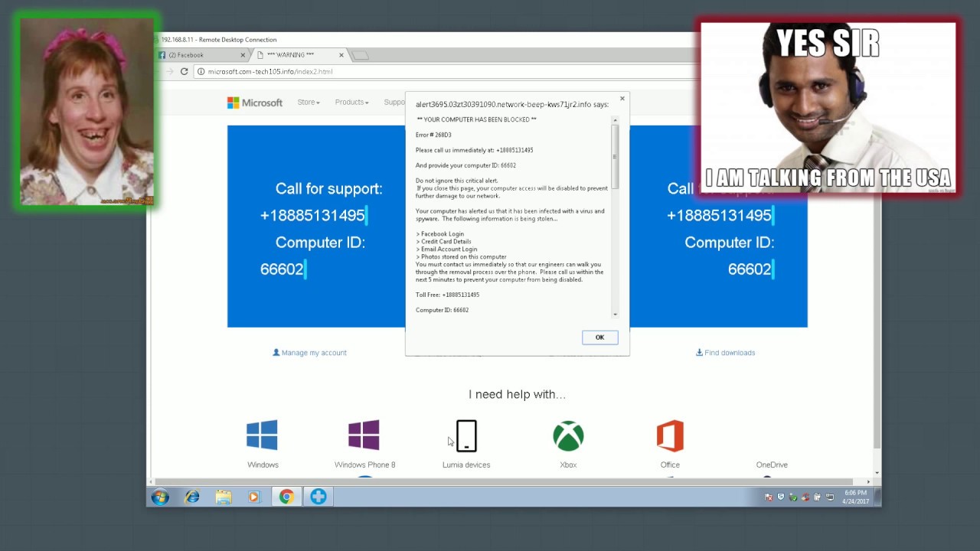Click the OneDrive label

772,465
